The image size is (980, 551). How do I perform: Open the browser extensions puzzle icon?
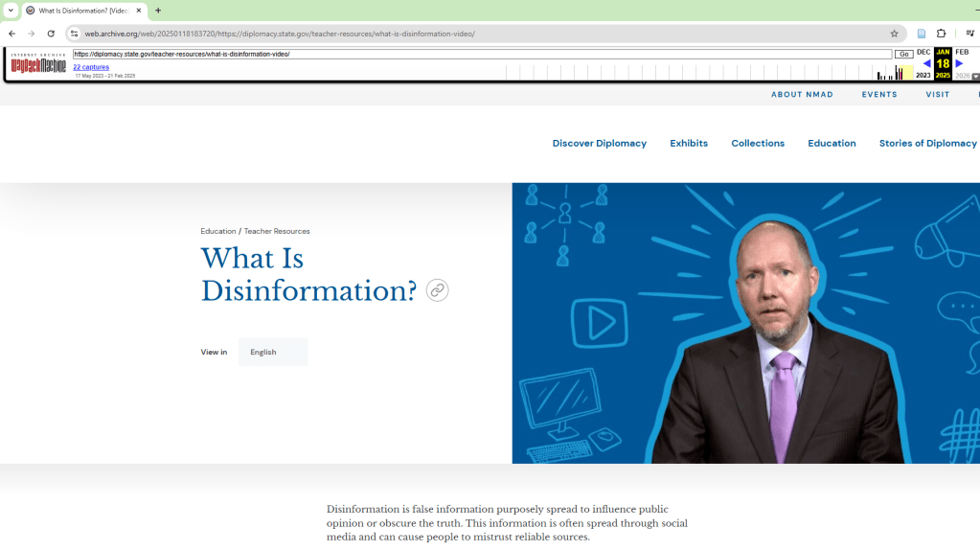[x=941, y=34]
